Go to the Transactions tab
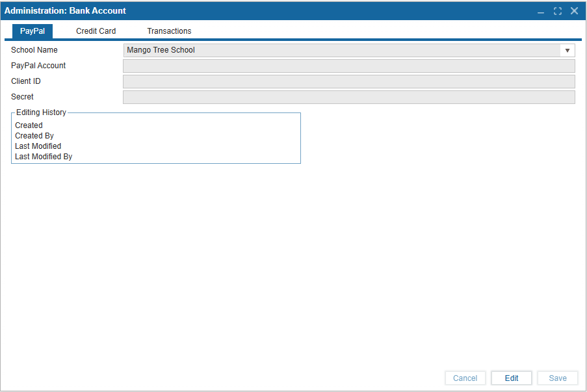587x392 pixels. click(x=169, y=31)
